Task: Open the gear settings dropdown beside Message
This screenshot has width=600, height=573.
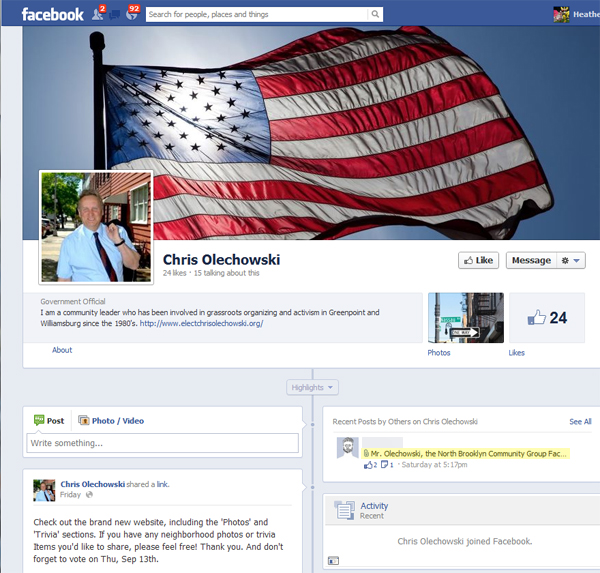Action: tap(572, 260)
